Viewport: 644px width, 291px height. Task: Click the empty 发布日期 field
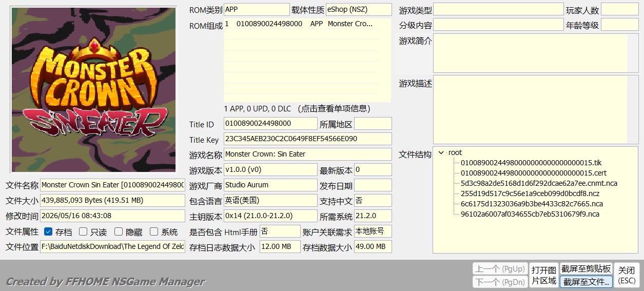click(373, 185)
